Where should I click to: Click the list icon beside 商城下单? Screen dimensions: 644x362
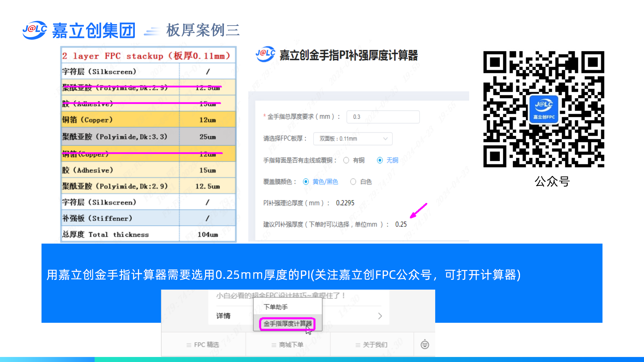274,345
